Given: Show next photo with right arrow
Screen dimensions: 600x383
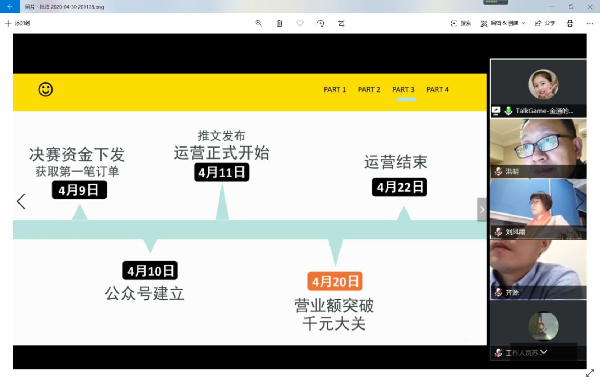Looking at the screenshot, I should click(x=580, y=201).
